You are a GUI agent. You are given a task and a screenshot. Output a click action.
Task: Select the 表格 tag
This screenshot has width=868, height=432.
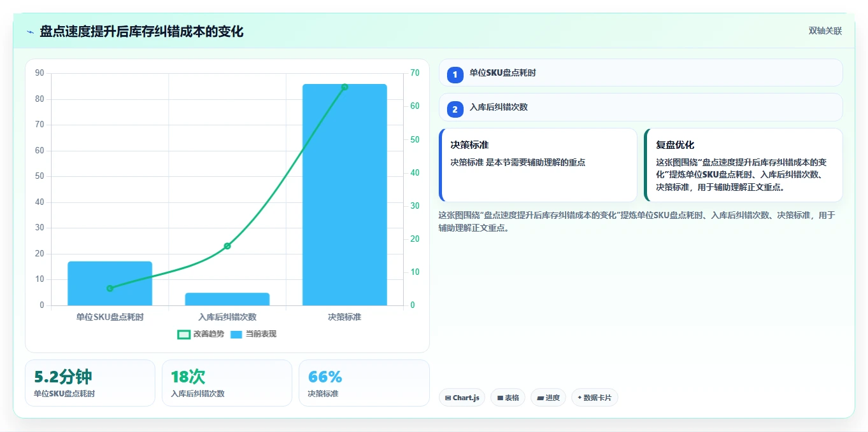pos(508,398)
